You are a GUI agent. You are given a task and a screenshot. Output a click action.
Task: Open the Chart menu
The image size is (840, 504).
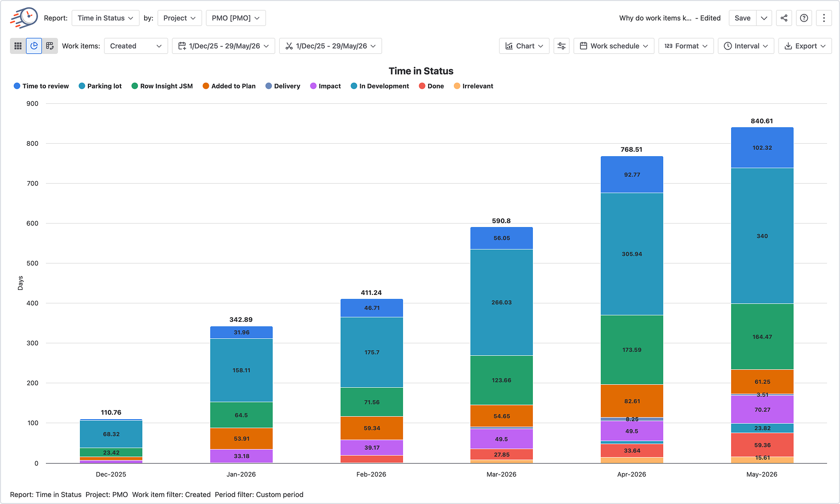pos(524,46)
